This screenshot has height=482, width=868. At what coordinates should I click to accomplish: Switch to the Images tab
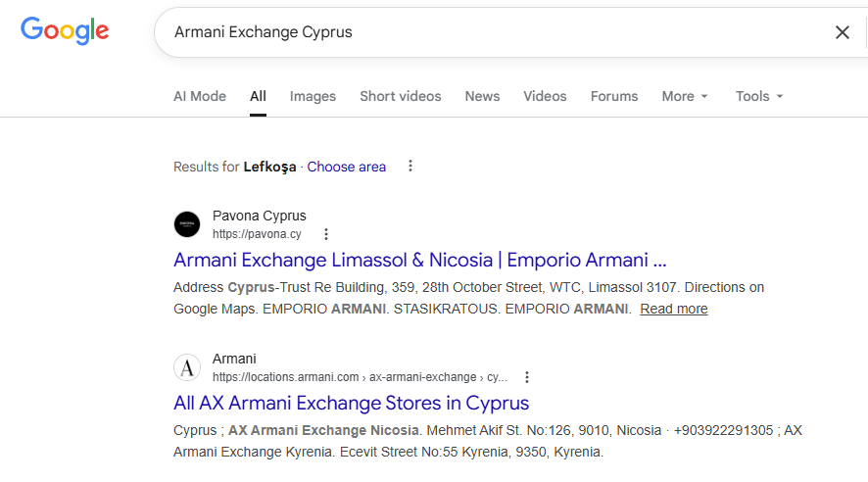(x=313, y=96)
